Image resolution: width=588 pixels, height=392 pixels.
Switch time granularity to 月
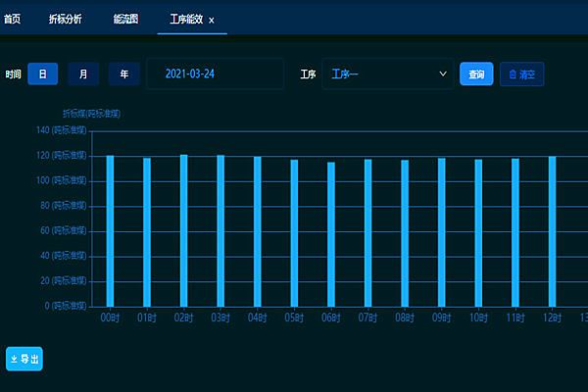coord(83,73)
